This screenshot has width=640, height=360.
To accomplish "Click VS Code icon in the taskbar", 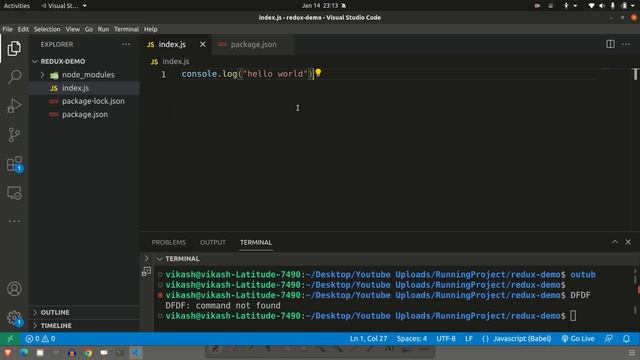I will [x=136, y=353].
